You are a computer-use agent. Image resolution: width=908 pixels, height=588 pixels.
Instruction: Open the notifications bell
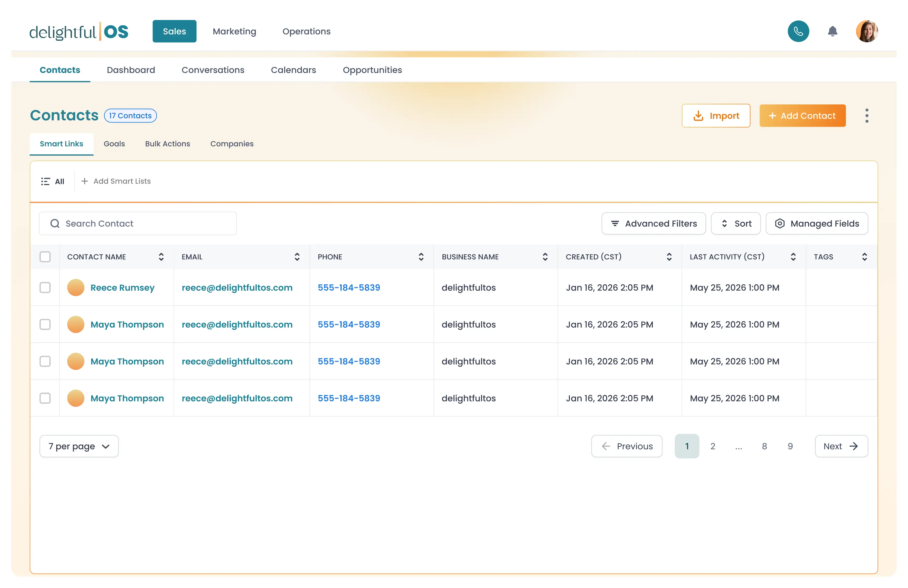(833, 31)
